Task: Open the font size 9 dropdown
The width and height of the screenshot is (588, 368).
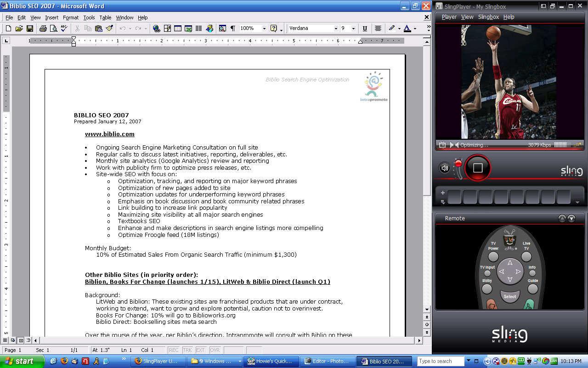Action: (353, 29)
